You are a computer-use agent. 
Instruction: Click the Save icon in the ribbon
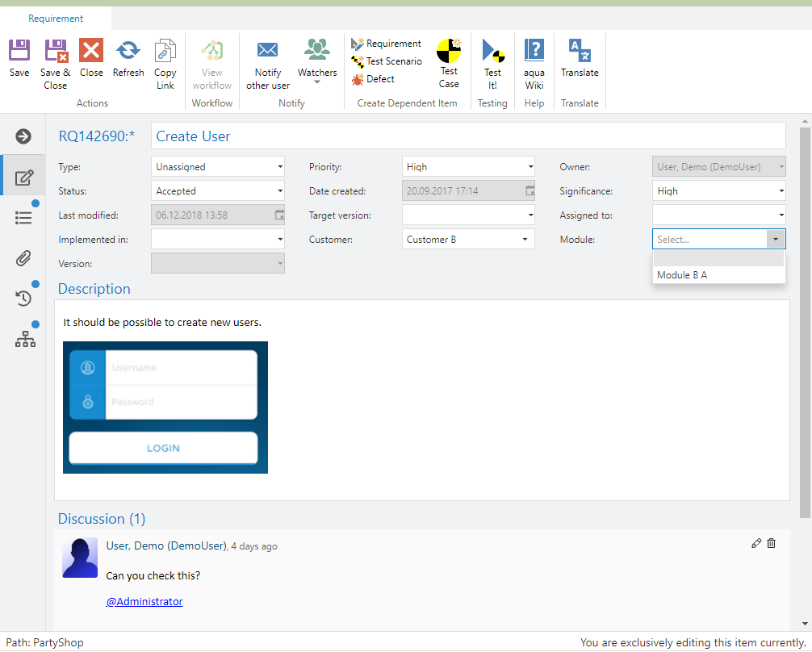(19, 52)
